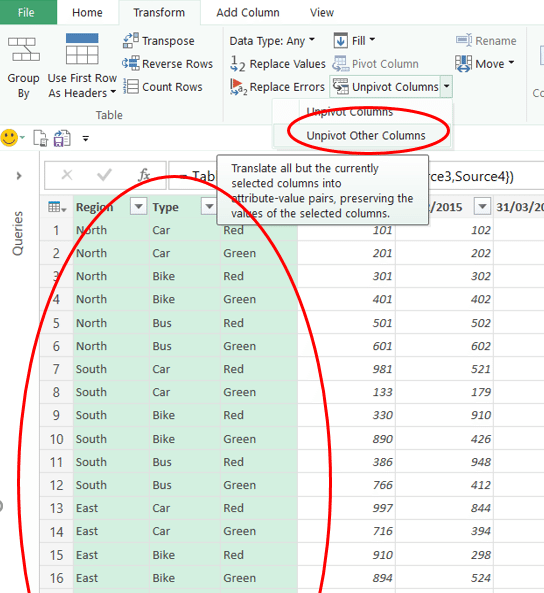Open the Data Type: Any dropdown
The width and height of the screenshot is (544, 593).
pyautogui.click(x=272, y=40)
